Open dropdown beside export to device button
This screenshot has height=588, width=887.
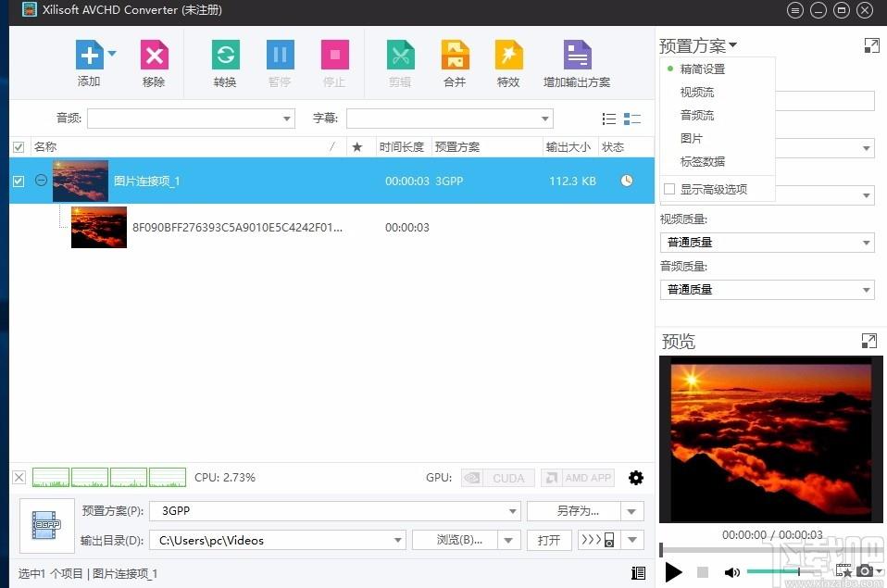632,540
